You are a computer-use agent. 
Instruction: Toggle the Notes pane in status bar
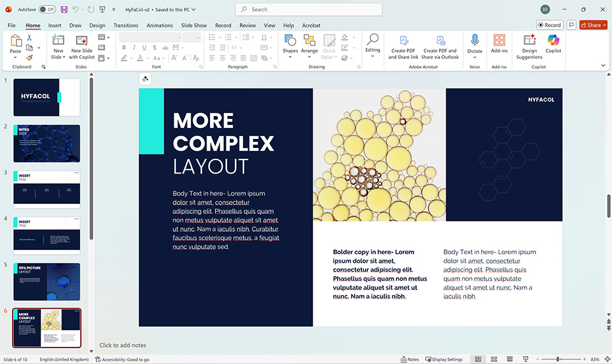(x=410, y=360)
